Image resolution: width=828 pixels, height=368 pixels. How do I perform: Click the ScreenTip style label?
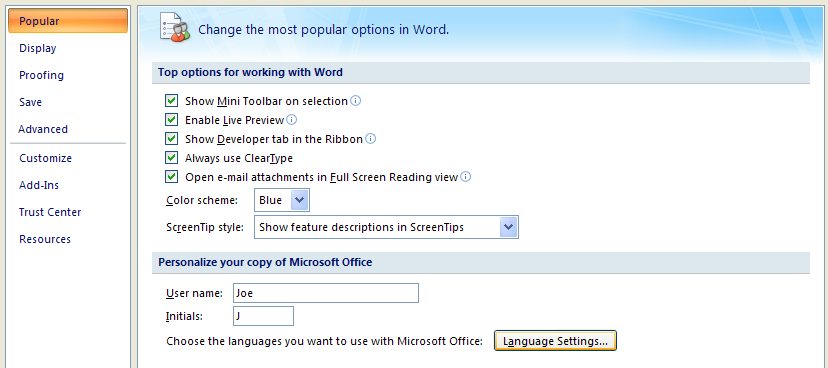point(205,227)
